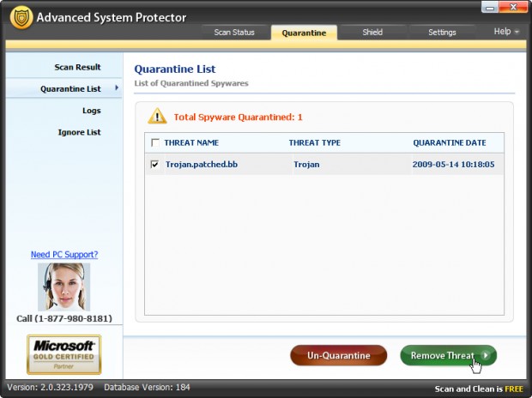Open Scan Result in the sidebar
532x398 pixels.
pos(78,67)
